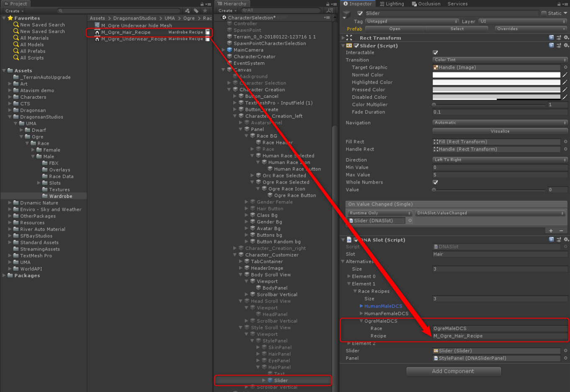Remove event listener with minus icon
The image size is (570, 392).
[x=561, y=231]
